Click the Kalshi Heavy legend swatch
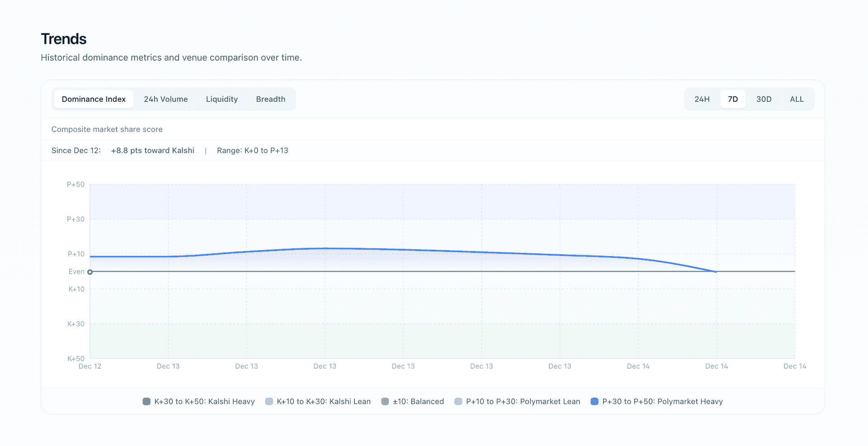 (146, 401)
